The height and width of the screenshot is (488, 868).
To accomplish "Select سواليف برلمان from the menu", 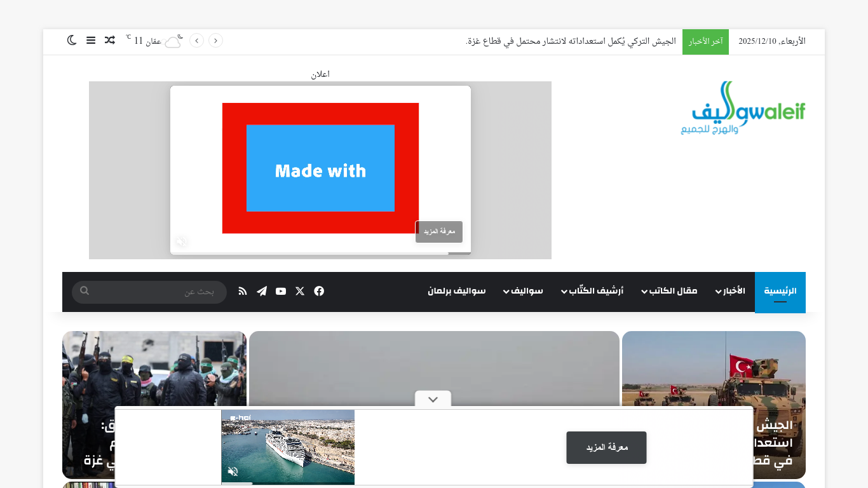I will pos(456,291).
